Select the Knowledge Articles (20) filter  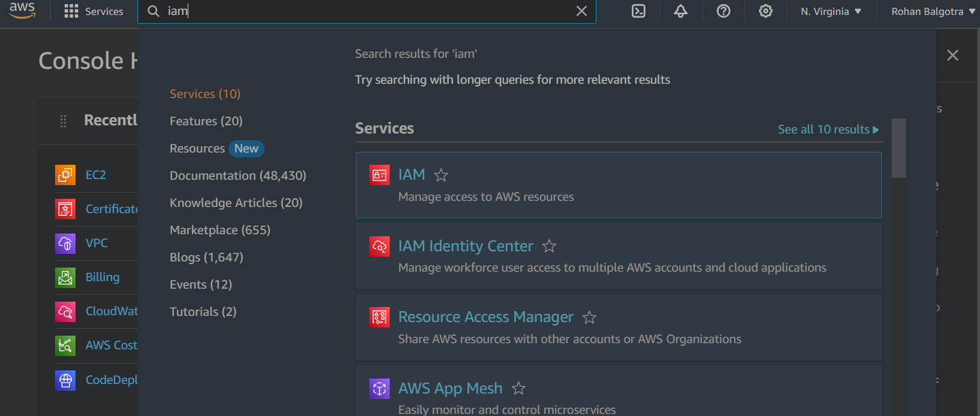point(236,203)
